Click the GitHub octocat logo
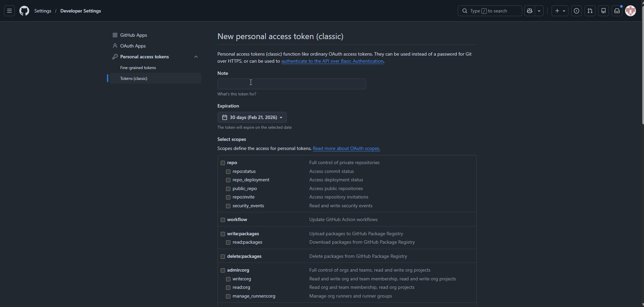 (24, 11)
